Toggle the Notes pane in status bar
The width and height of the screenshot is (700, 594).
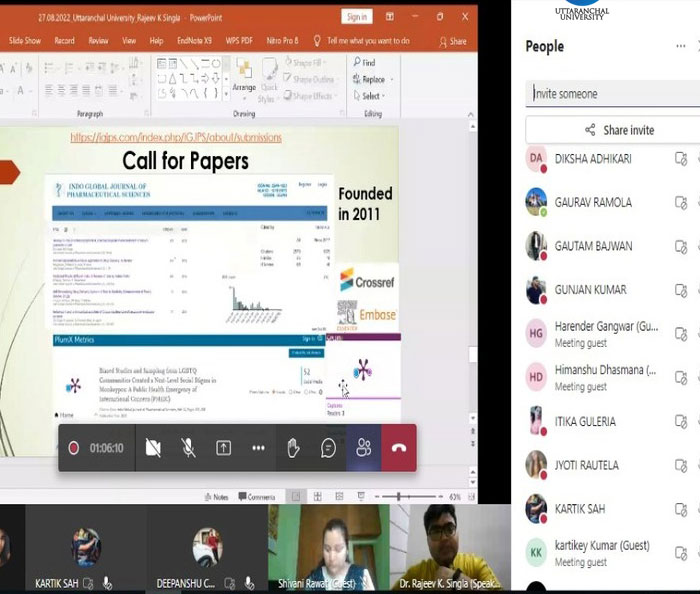(x=215, y=497)
